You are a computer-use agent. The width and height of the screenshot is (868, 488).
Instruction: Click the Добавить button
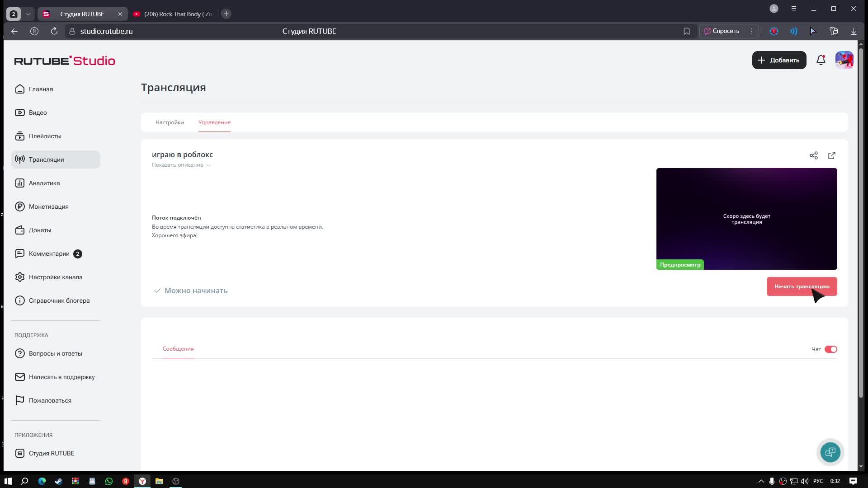click(779, 60)
